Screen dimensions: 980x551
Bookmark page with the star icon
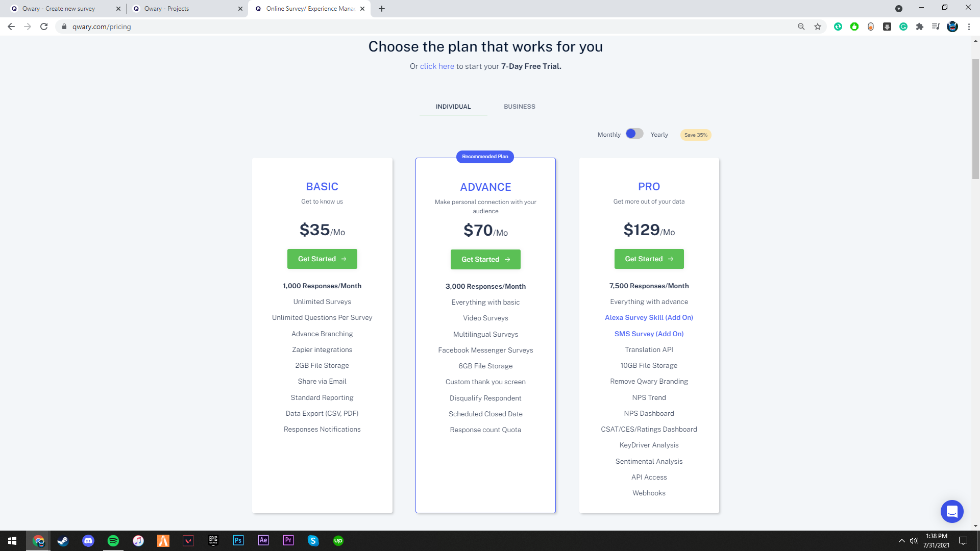click(818, 27)
